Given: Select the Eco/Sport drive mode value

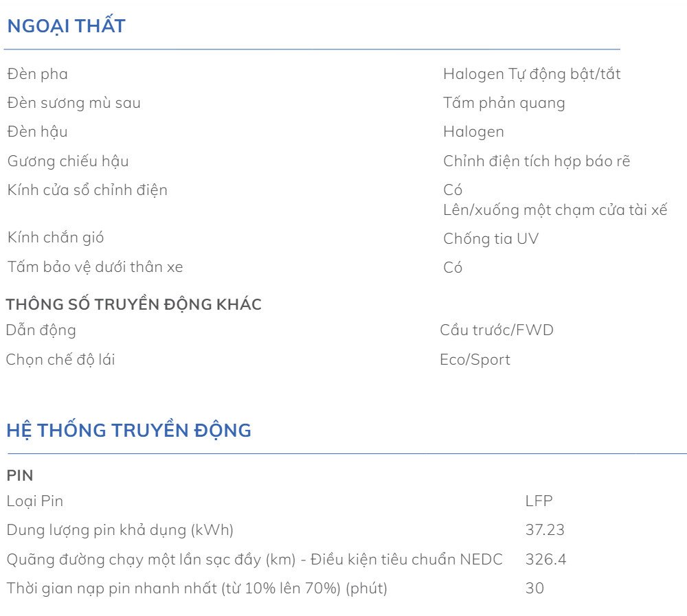Looking at the screenshot, I should (475, 360).
